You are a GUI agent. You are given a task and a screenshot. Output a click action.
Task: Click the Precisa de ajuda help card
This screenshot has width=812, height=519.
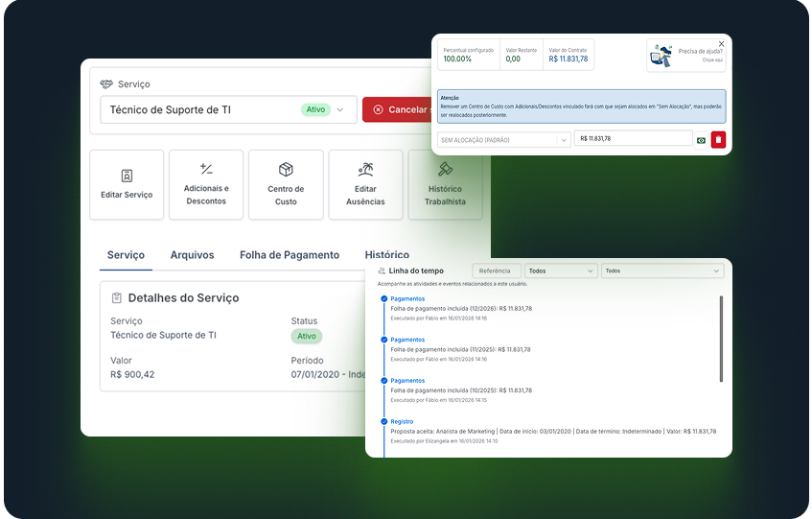tap(685, 55)
